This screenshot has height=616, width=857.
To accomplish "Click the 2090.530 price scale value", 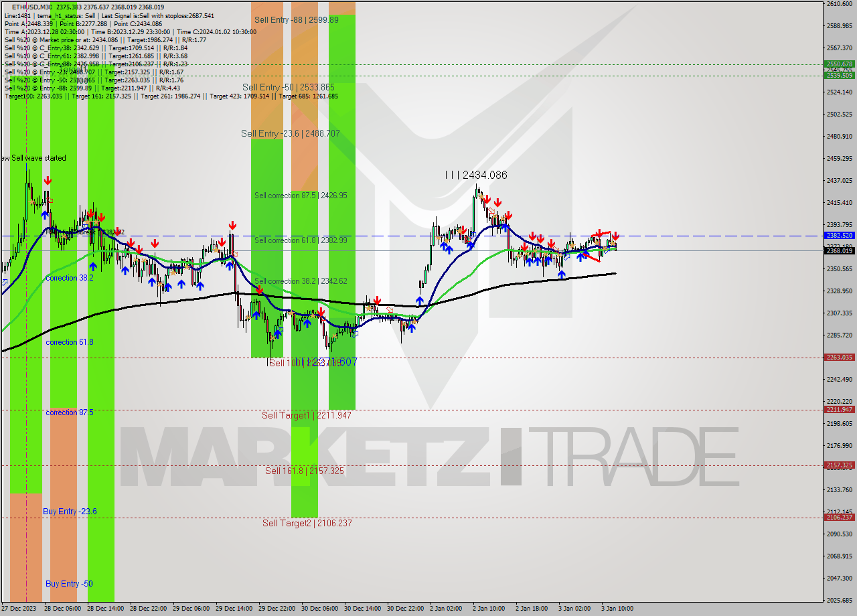I will pyautogui.click(x=839, y=534).
